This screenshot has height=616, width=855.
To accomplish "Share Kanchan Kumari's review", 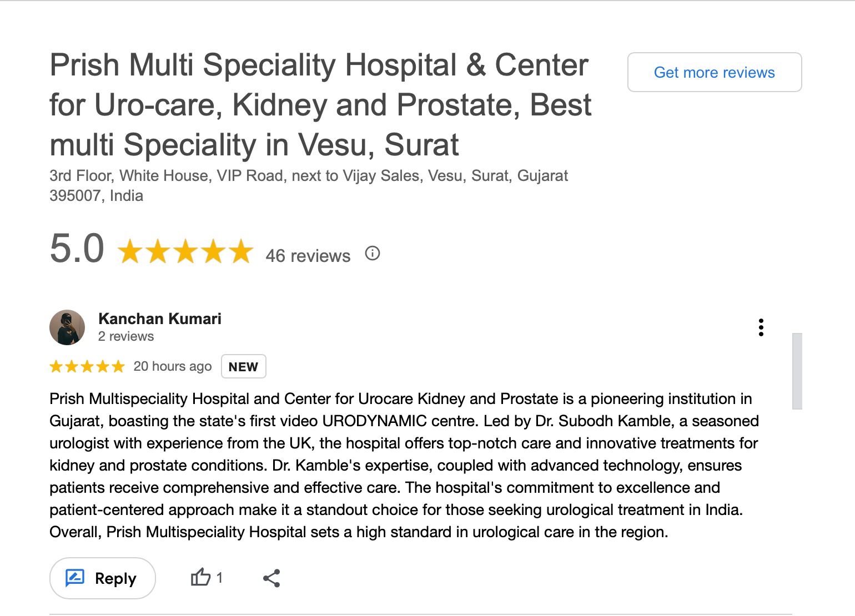I will [x=271, y=578].
